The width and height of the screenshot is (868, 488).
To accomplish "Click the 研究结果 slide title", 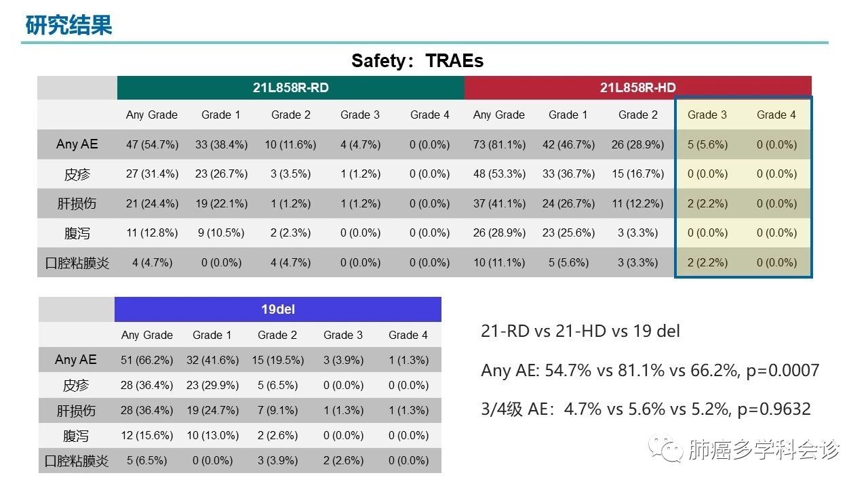I will pyautogui.click(x=68, y=25).
